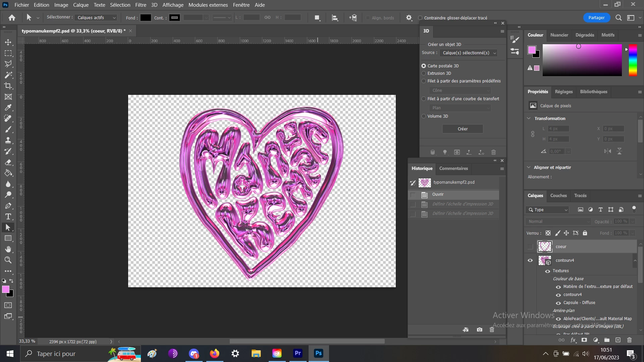
Task: Click the Fond black color swatch
Action: [x=146, y=18]
